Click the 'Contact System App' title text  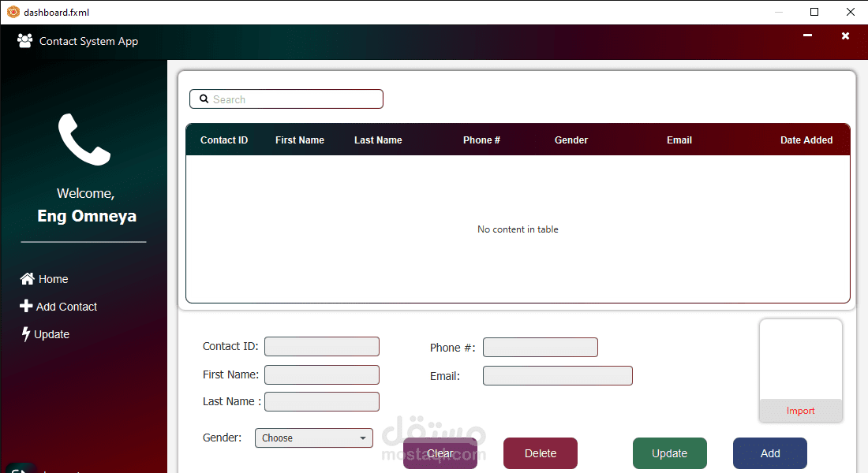coord(88,41)
